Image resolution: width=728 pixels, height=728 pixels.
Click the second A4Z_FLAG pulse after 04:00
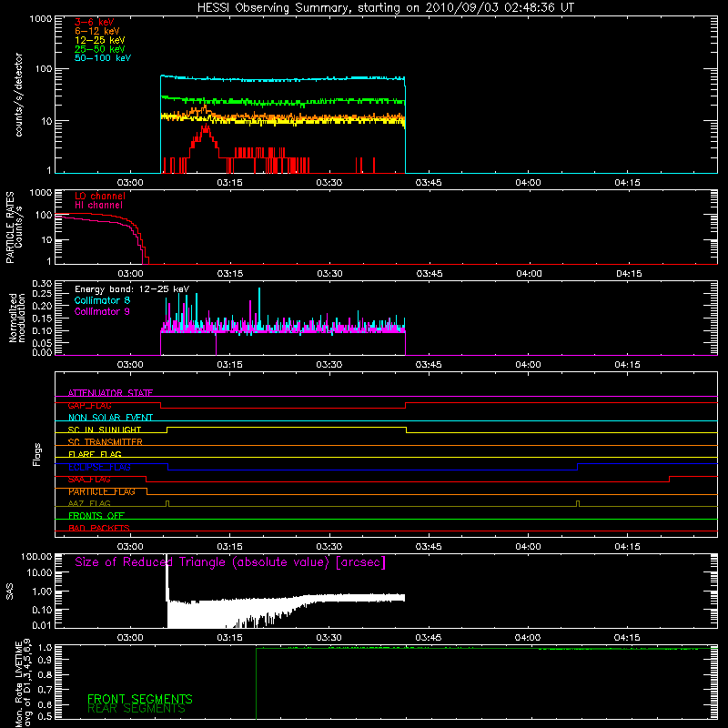[578, 503]
